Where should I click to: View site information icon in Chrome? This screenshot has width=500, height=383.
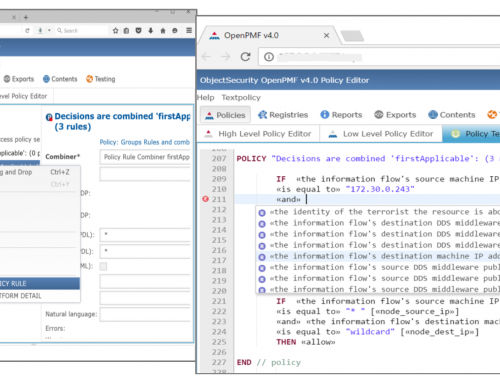269,57
